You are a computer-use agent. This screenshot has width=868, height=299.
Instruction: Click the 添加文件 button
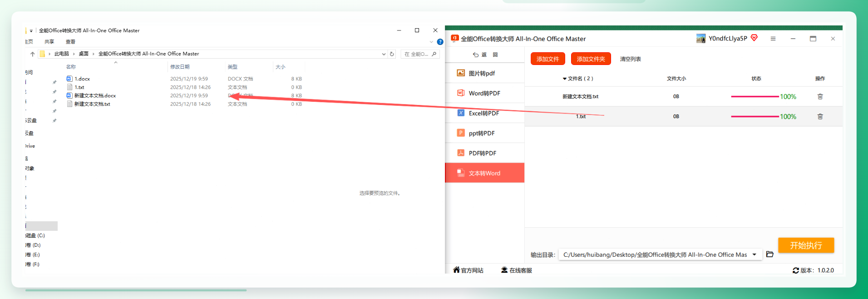point(548,59)
